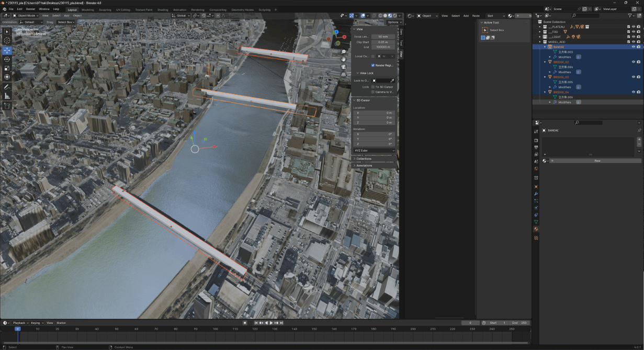Click the outliner filter funnel icon
The image size is (644, 350).
click(630, 16)
